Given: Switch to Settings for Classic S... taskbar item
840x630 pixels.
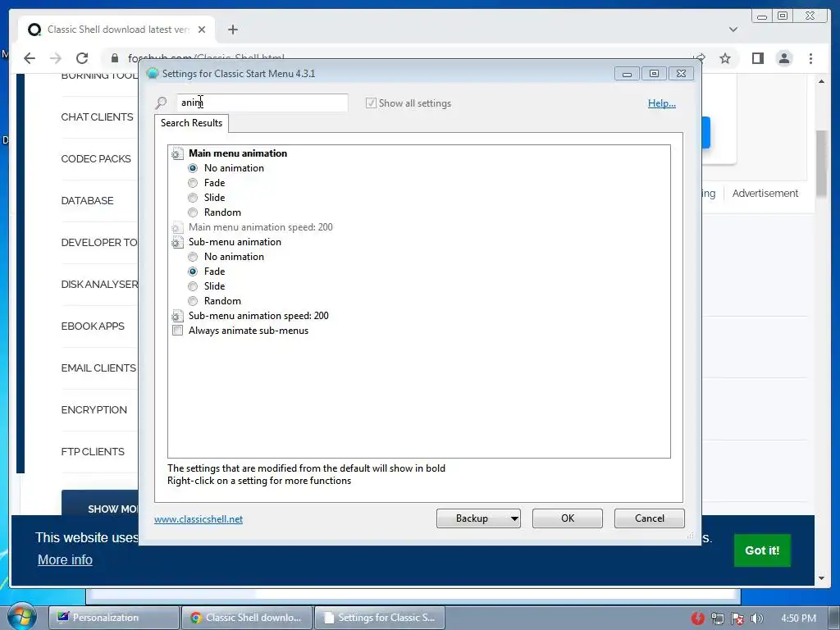Looking at the screenshot, I should tap(379, 618).
